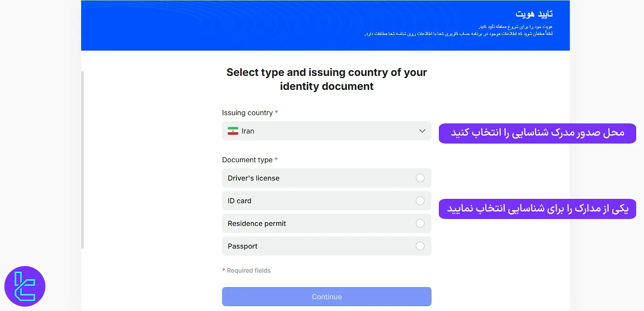Click the purple banner about choosing a document
Image resolution: width=644 pixels, height=311 pixels.
coord(537,208)
